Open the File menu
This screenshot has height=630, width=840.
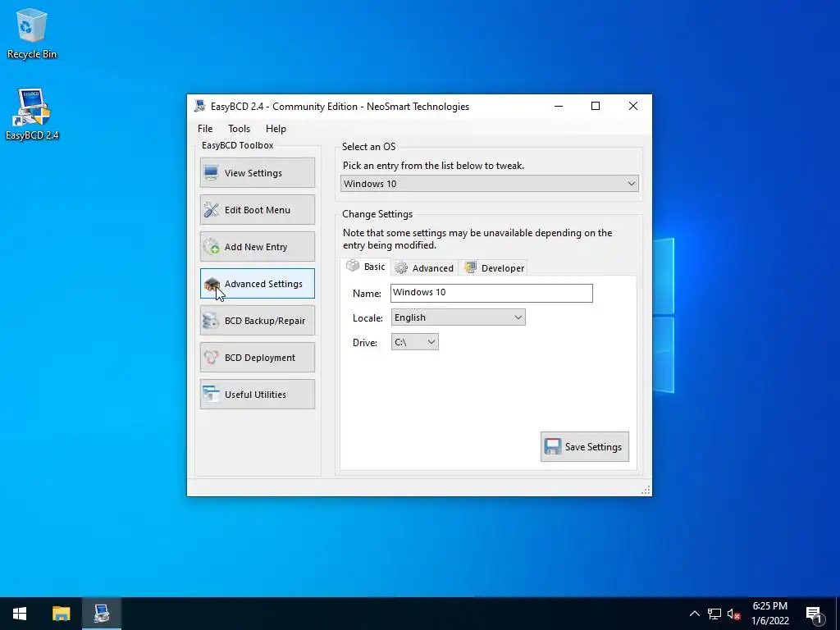point(205,129)
